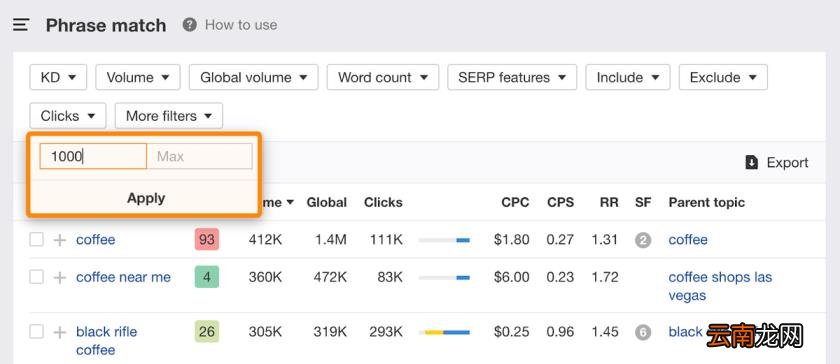Sort by the RR column header

(609, 203)
